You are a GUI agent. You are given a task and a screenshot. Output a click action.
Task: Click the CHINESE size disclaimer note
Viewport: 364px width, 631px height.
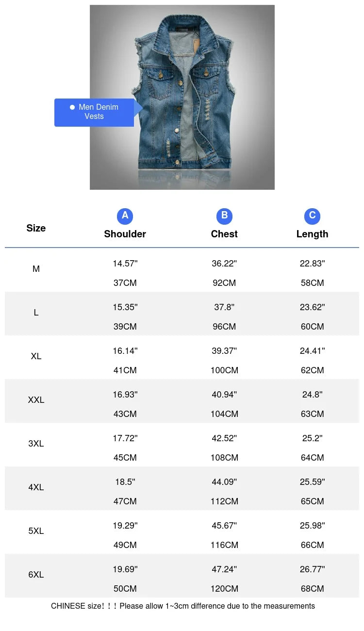click(182, 606)
